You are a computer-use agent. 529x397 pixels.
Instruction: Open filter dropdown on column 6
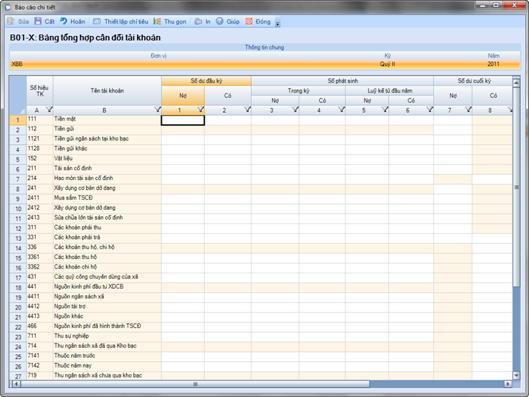click(430, 109)
